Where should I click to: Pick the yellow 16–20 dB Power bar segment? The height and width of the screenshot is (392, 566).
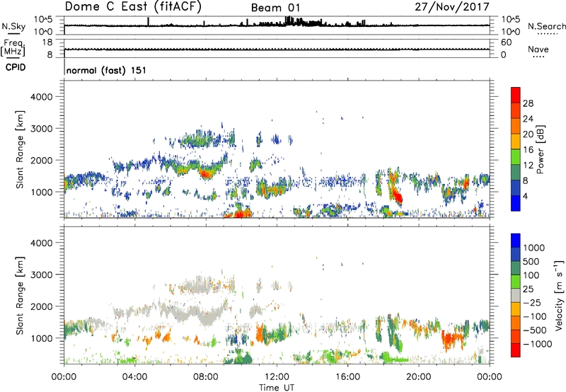[x=516, y=141]
